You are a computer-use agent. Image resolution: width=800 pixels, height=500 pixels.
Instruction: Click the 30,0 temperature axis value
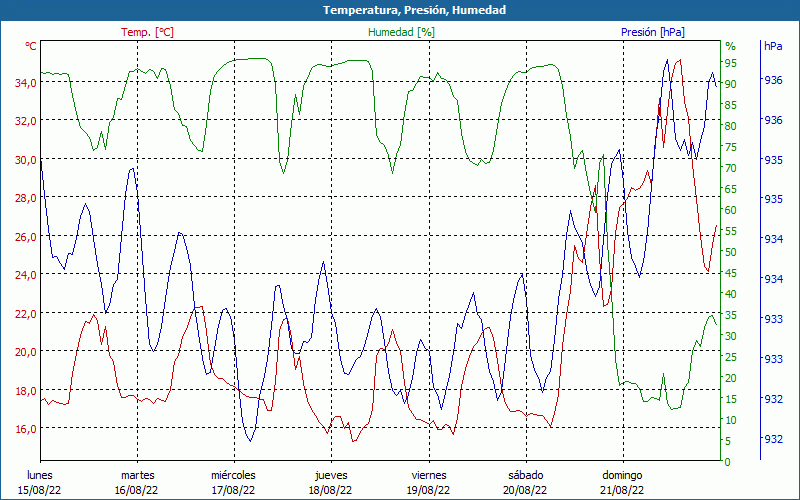[x=26, y=160]
